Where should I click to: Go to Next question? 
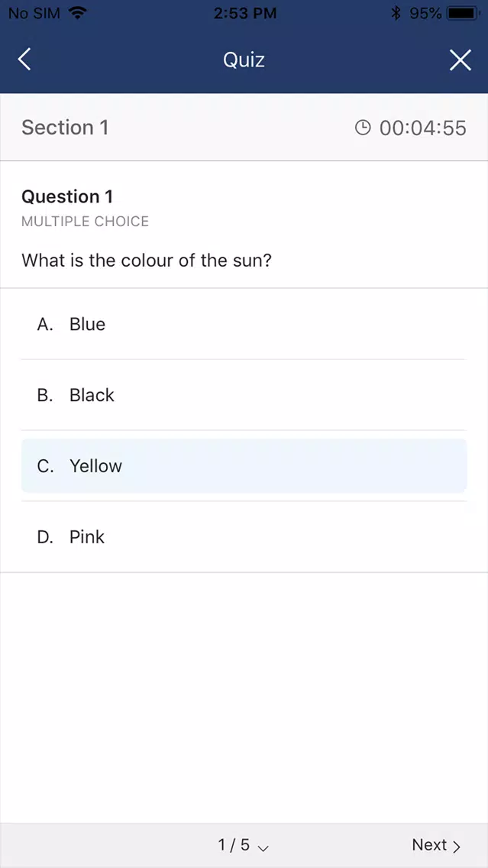click(436, 845)
